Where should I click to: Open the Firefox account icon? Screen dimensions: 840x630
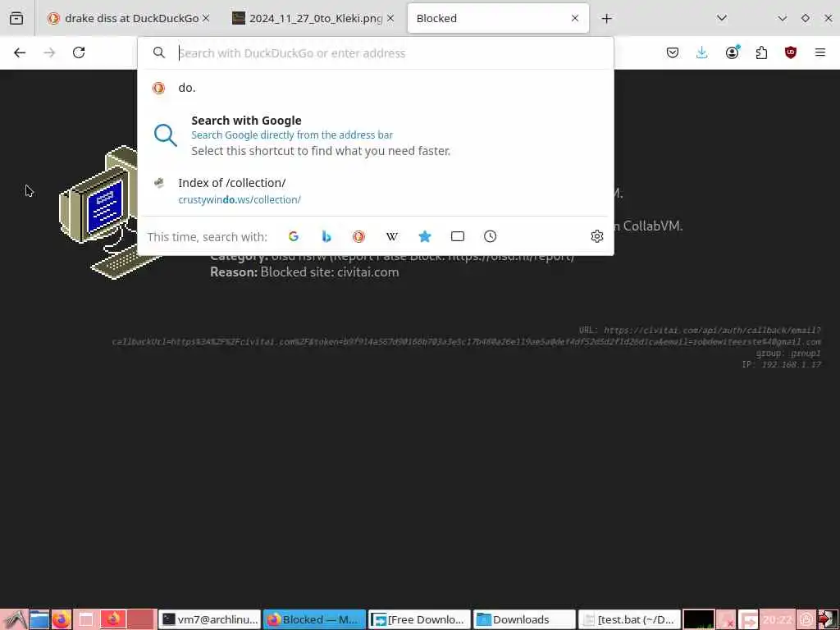click(x=732, y=52)
